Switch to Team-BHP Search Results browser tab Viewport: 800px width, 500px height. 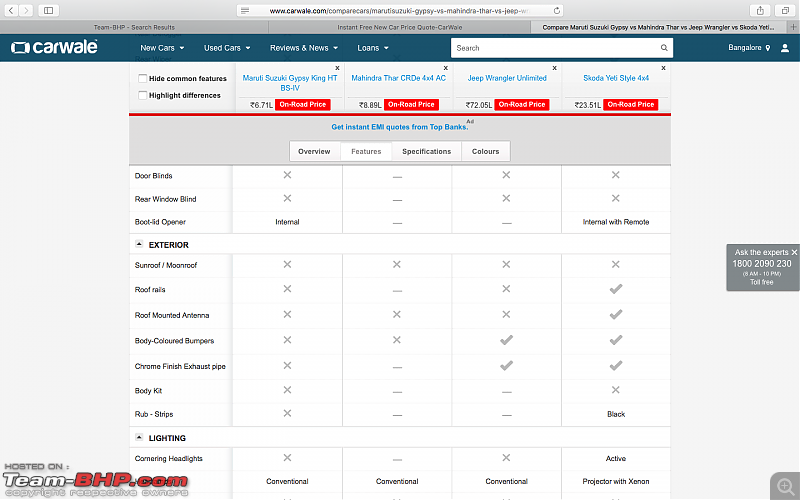(134, 28)
